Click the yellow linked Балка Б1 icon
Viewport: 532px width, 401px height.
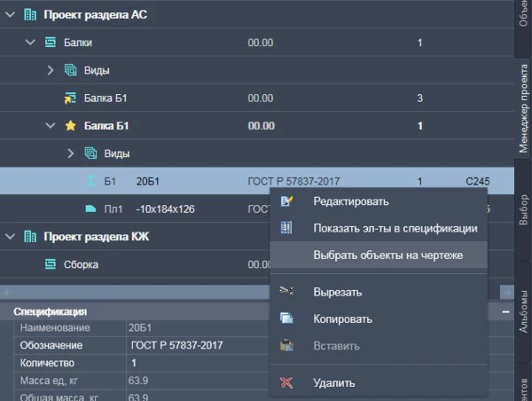[x=71, y=98]
